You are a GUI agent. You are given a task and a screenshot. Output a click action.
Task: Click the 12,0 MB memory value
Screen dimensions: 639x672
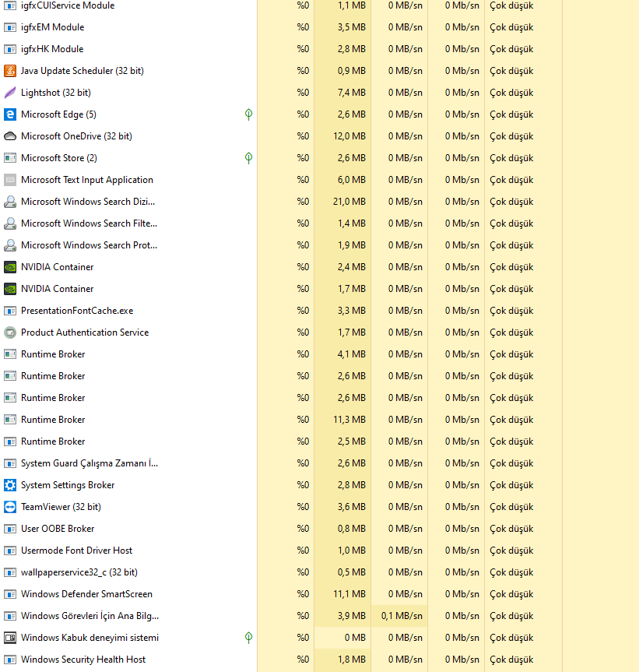click(x=349, y=136)
